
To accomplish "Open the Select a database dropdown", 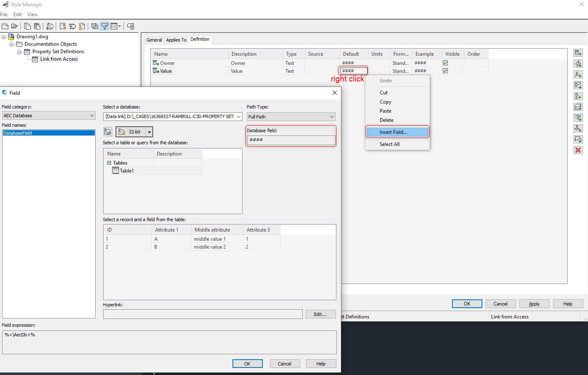I will (x=238, y=116).
